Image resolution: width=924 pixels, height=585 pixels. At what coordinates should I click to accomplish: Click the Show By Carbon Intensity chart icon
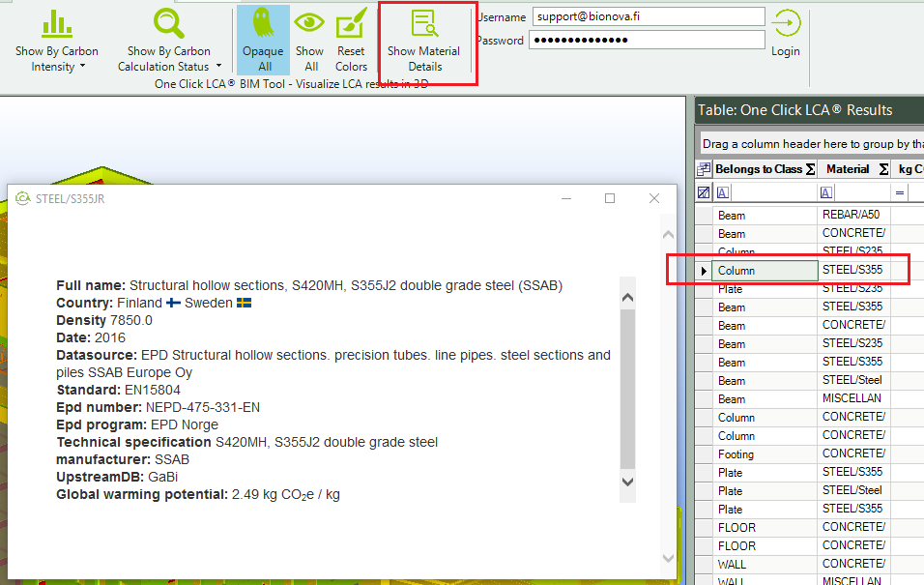(x=57, y=24)
